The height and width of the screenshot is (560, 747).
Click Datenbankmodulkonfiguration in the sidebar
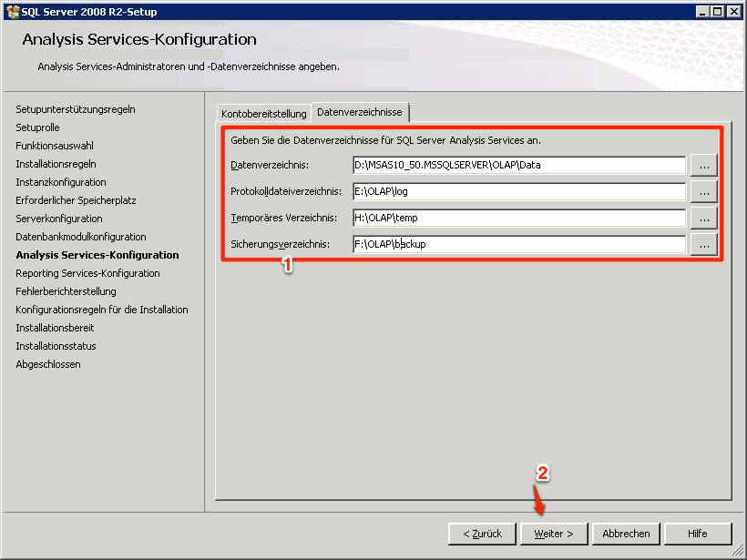[x=81, y=237]
